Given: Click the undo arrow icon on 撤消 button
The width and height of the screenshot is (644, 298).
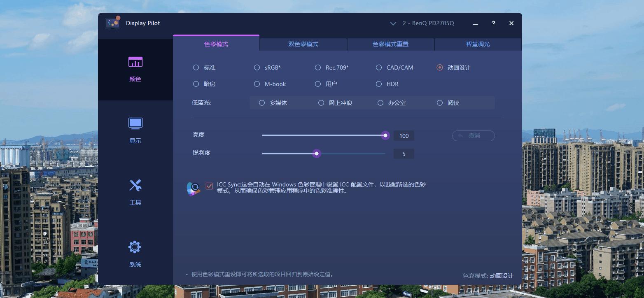Looking at the screenshot, I should [x=460, y=135].
